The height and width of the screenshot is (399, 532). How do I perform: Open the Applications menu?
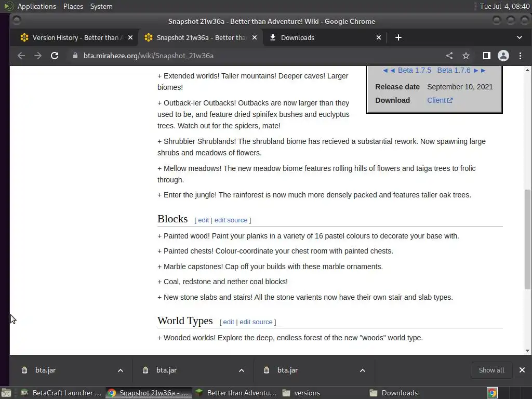pyautogui.click(x=37, y=6)
